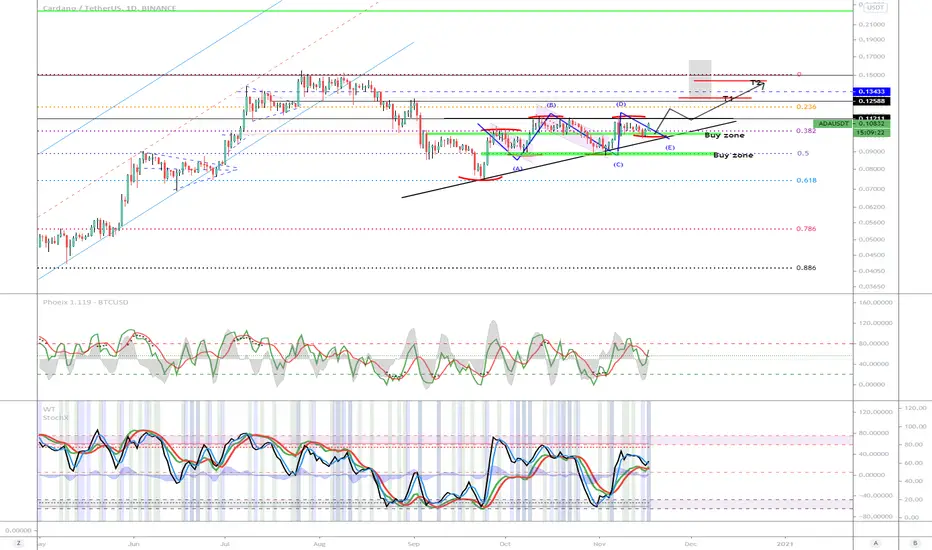Click the Jun label on time axis

pyautogui.click(x=134, y=543)
